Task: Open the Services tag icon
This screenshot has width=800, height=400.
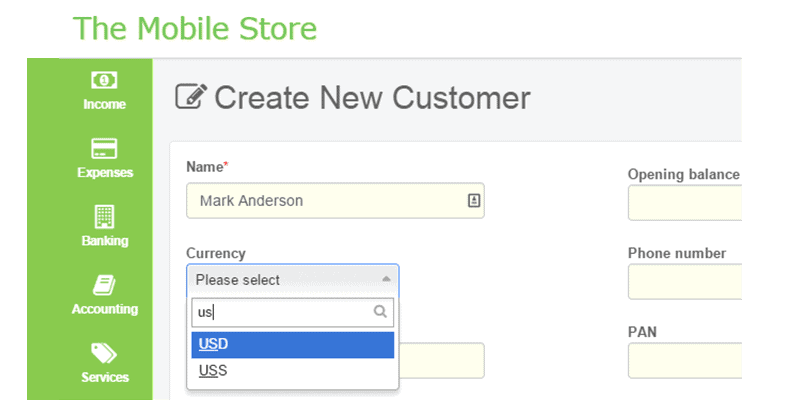Action: pos(104,353)
